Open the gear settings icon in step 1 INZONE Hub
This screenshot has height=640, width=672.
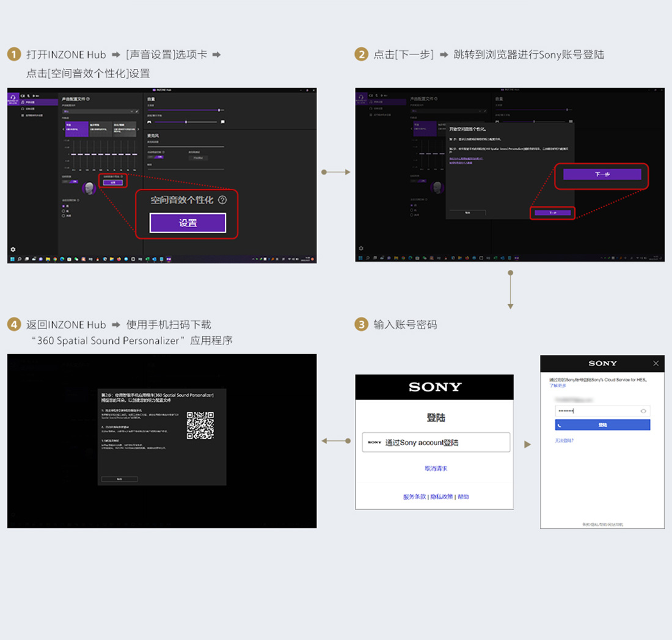13,249
